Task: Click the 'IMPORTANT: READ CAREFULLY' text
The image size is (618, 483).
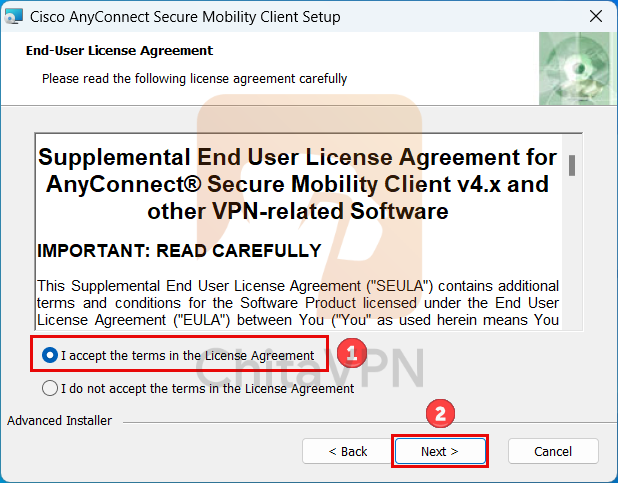Action: [179, 251]
